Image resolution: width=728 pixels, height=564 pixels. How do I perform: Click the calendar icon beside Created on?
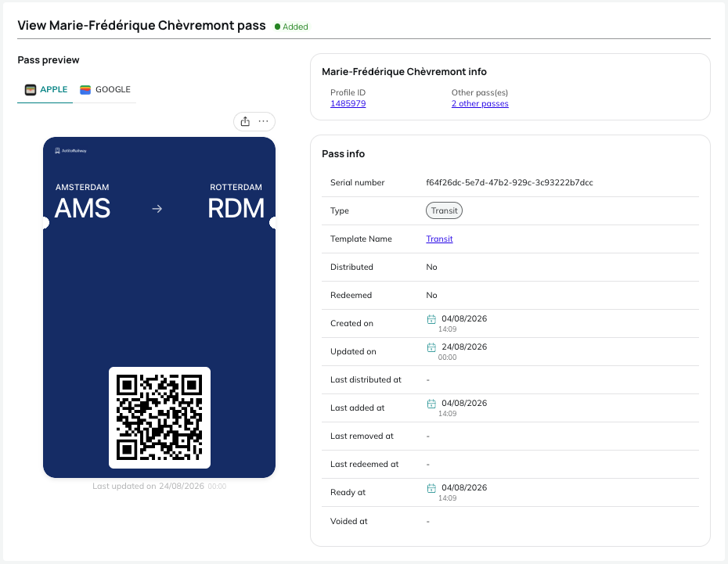[x=431, y=319]
